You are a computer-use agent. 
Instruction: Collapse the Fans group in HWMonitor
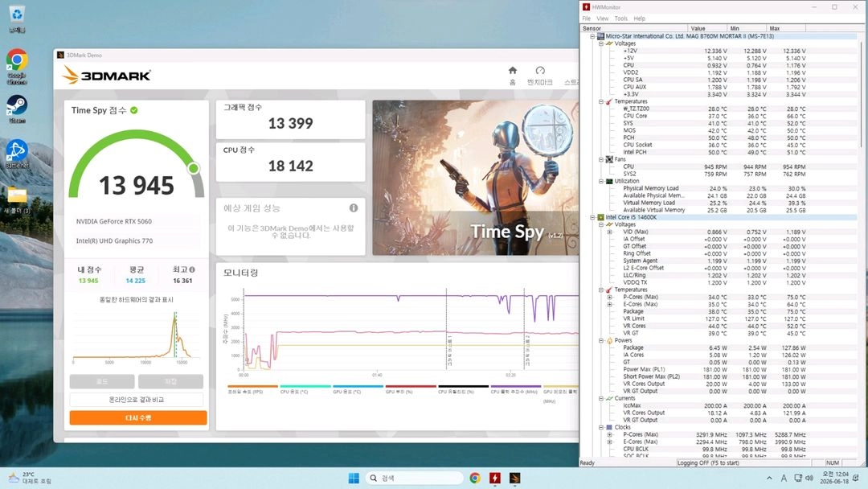(x=601, y=159)
